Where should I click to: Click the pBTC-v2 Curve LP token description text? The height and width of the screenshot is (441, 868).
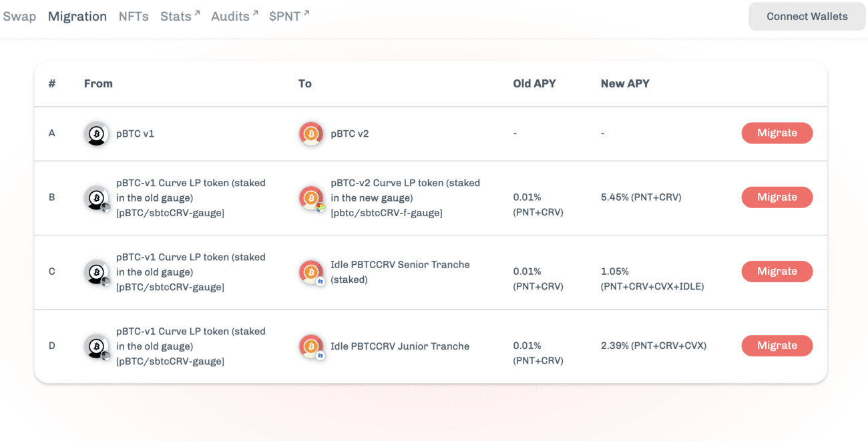point(405,197)
